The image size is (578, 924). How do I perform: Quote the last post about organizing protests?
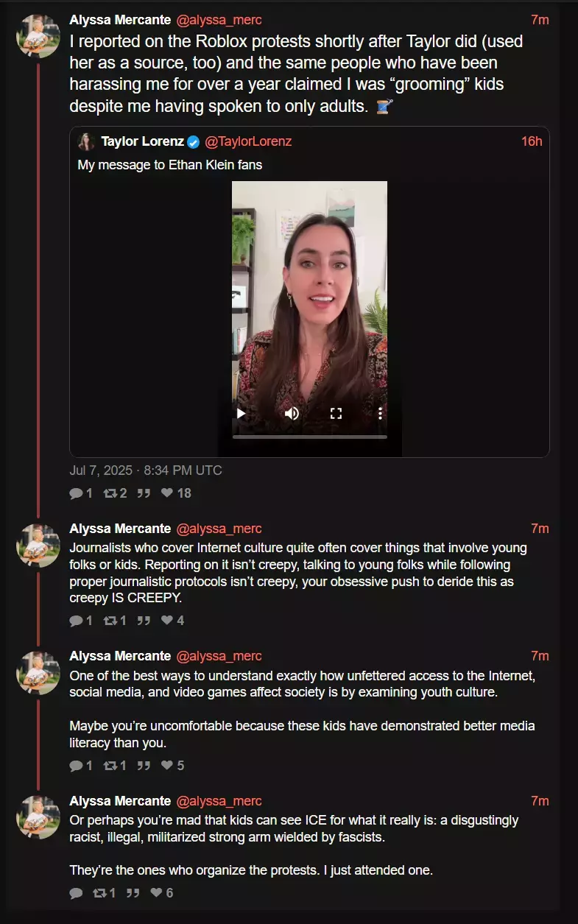133,893
